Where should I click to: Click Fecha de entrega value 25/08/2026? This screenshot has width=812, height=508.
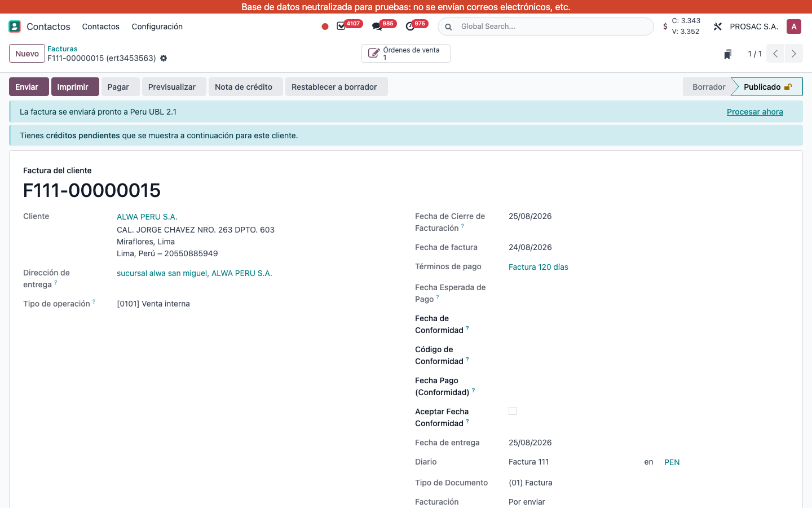530,443
